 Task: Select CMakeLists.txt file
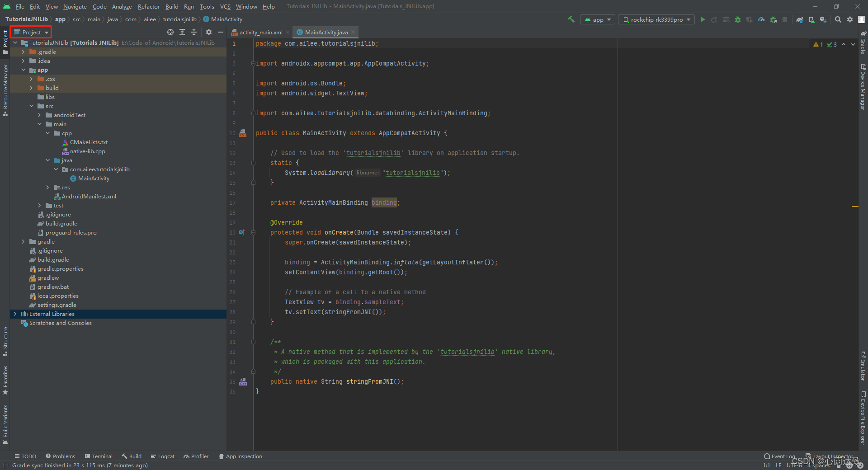point(89,142)
